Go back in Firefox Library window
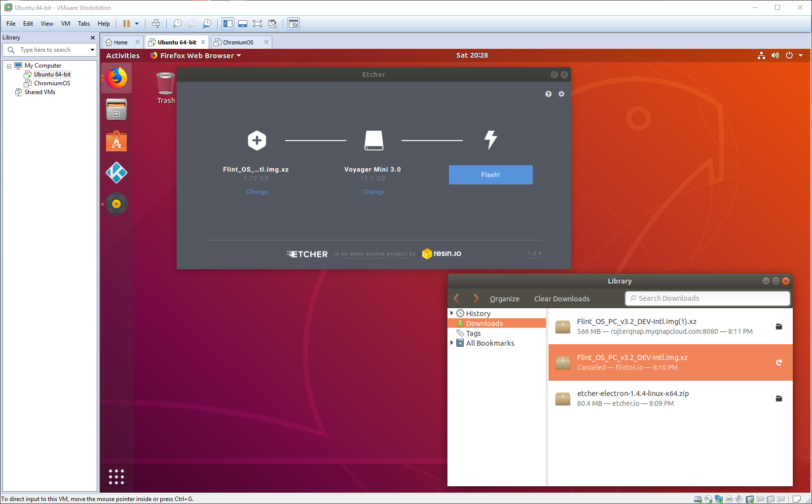This screenshot has width=812, height=504. (x=456, y=298)
